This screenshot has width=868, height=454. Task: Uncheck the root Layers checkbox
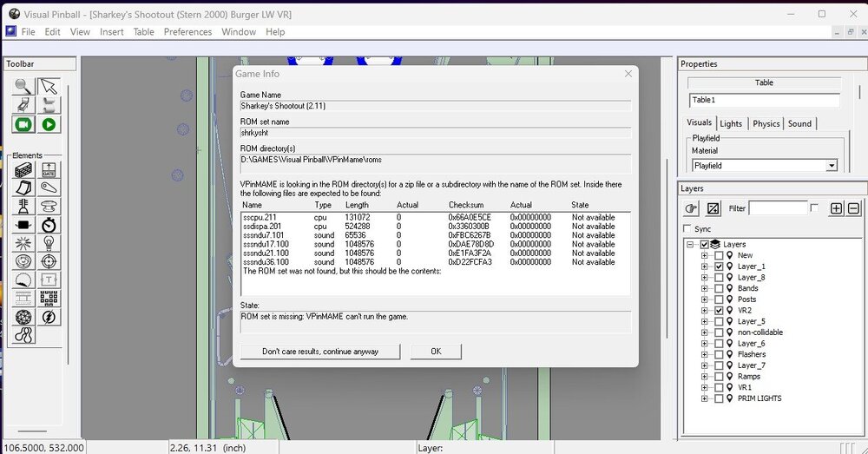click(705, 244)
